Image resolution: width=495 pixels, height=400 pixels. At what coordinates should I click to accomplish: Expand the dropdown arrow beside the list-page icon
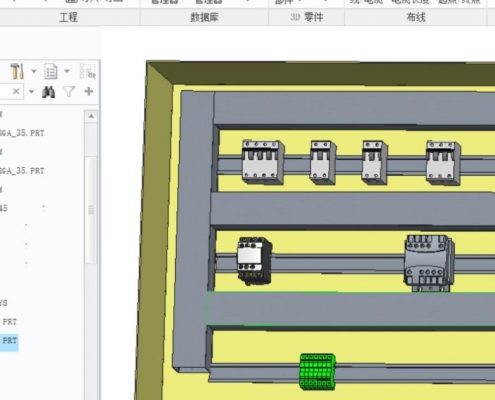click(x=67, y=71)
